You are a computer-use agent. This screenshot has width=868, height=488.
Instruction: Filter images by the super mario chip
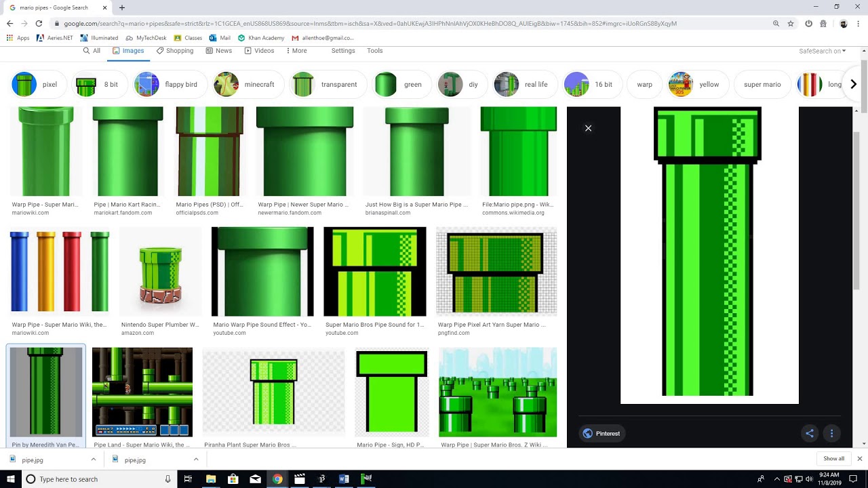click(762, 85)
